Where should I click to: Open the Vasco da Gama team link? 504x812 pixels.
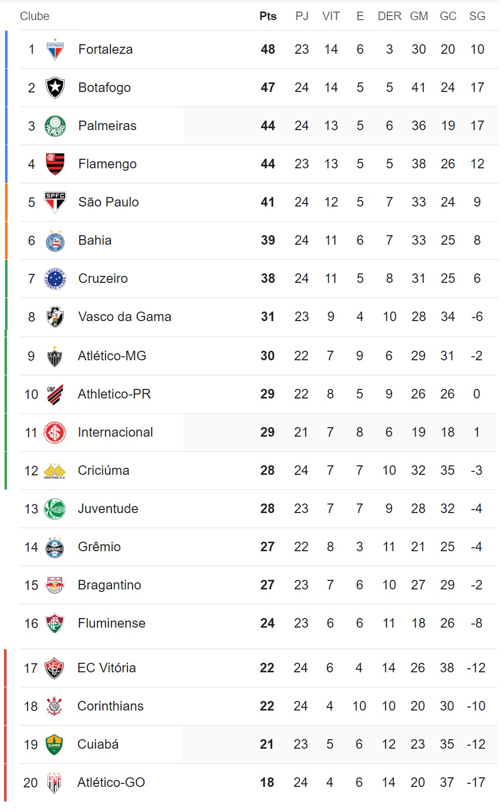pos(125,317)
